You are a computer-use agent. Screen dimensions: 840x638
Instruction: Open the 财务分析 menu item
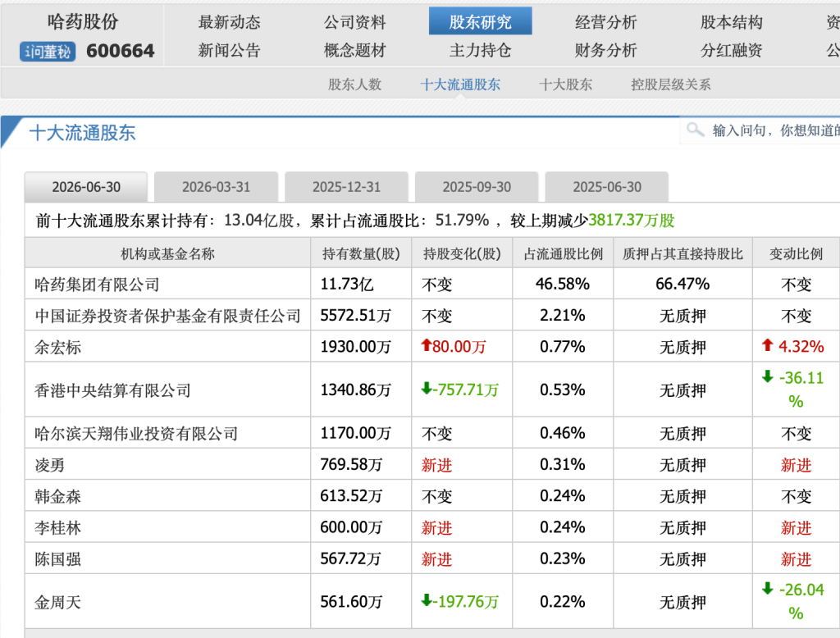coord(606,50)
